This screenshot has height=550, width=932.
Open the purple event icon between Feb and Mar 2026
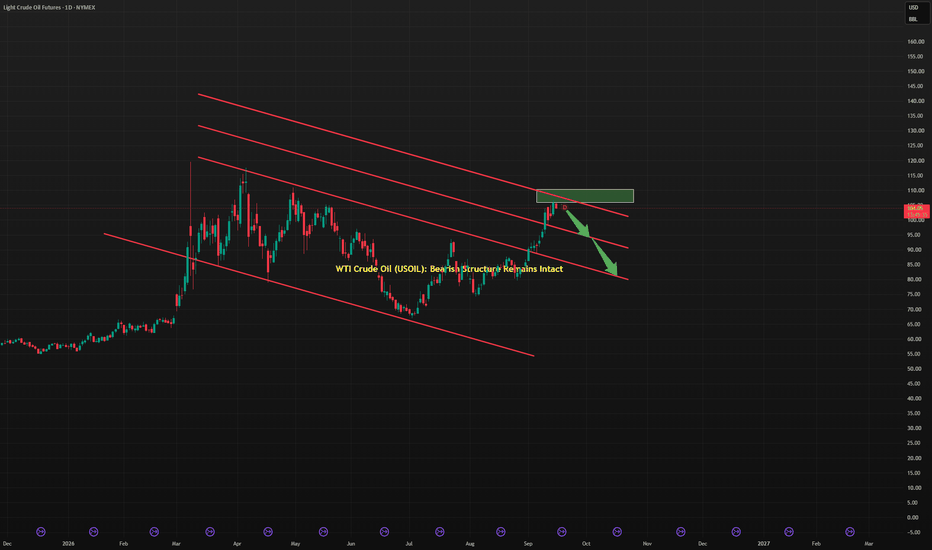[x=154, y=532]
